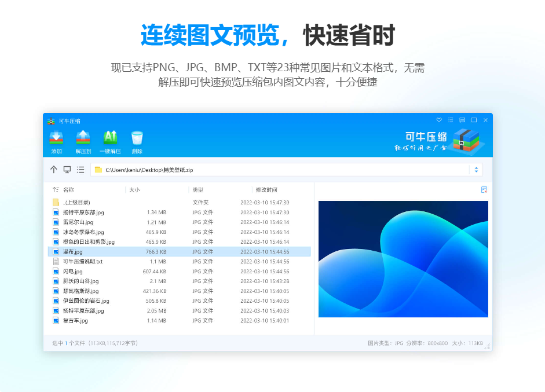
Task: Select the 2.05 MB 扬特平原东部.jpg file
Action: [179, 310]
